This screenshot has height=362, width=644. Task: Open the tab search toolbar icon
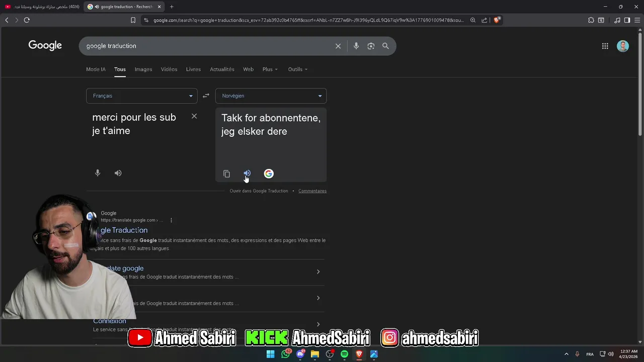point(601,20)
